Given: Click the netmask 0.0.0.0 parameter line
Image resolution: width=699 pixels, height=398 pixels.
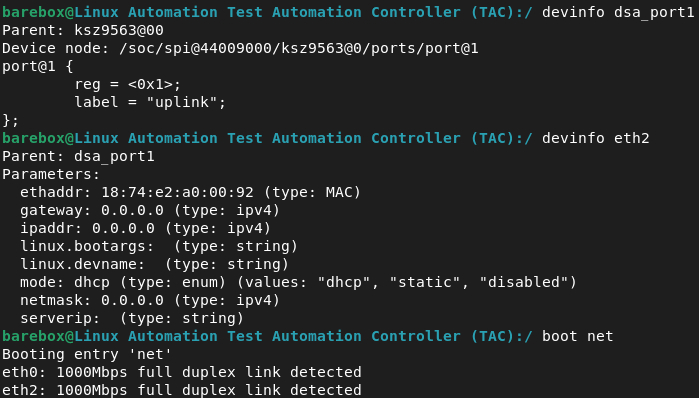Looking at the screenshot, I should click(150, 300).
